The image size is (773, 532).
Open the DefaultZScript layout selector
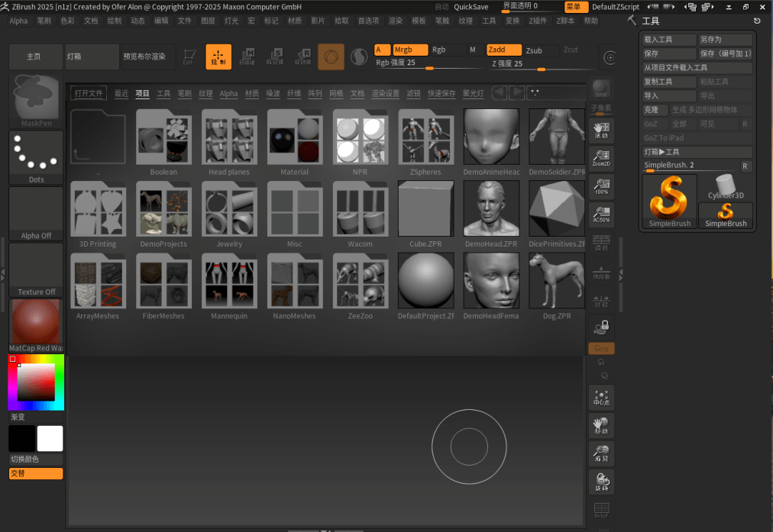[x=615, y=7]
